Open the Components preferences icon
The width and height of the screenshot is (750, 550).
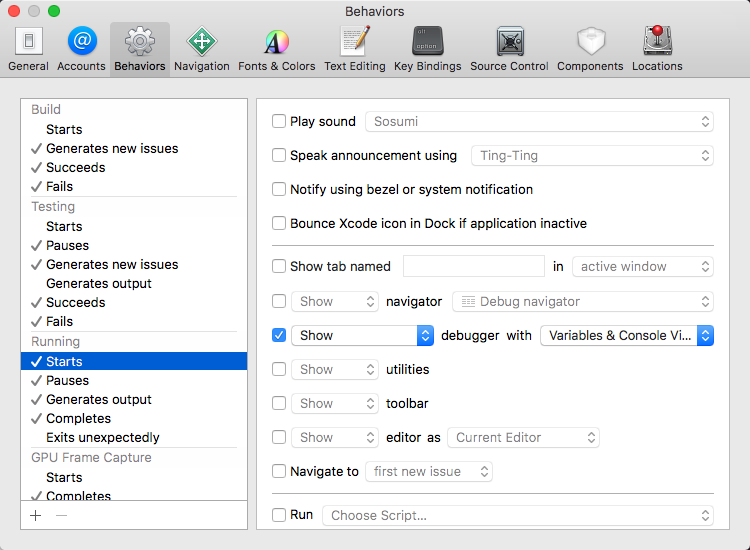coord(590,41)
